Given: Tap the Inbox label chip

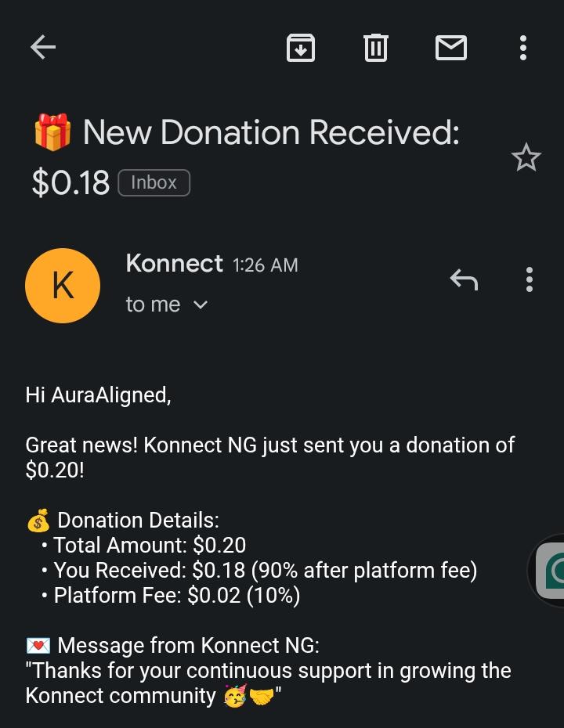Looking at the screenshot, I should [154, 182].
